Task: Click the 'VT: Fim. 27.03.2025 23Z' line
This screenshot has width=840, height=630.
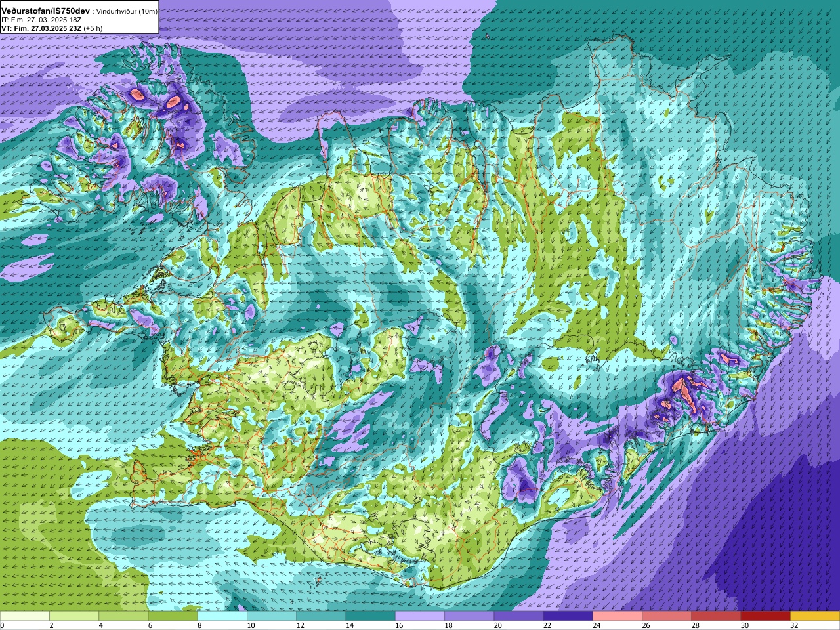Action: click(41, 29)
